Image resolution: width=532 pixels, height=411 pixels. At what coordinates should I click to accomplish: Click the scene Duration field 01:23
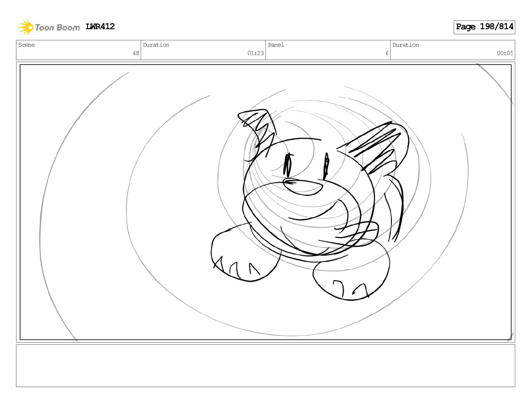pyautogui.click(x=203, y=50)
